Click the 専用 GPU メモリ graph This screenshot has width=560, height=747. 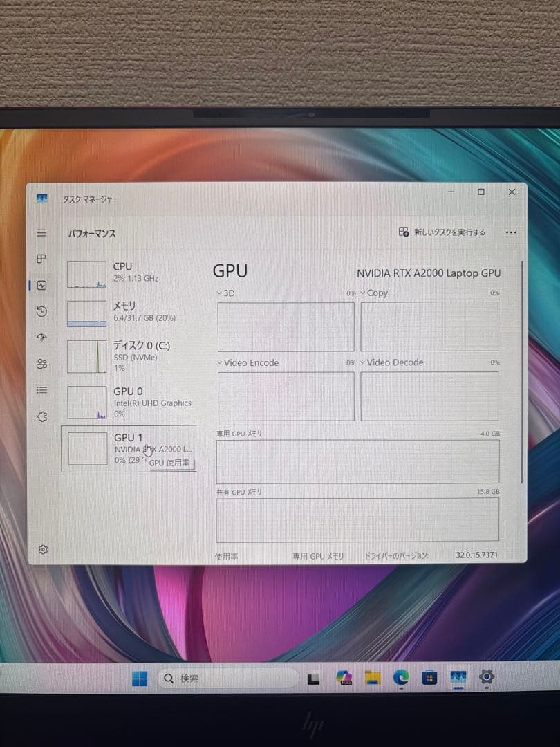coord(357,461)
